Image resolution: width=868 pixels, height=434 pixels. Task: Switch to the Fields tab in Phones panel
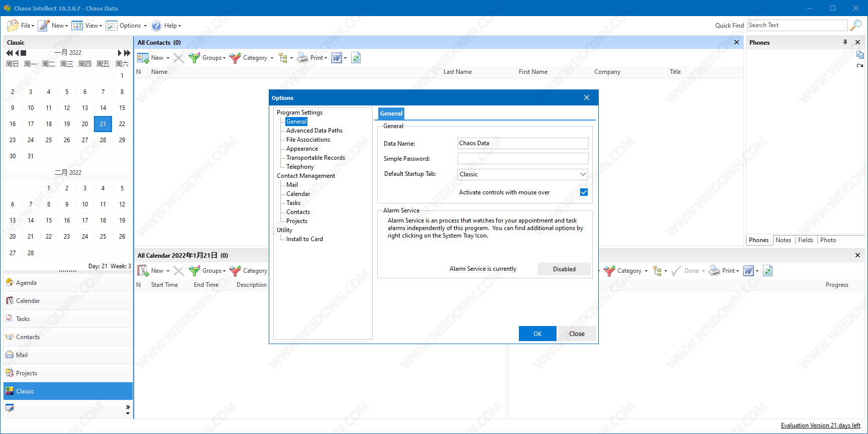pos(806,240)
